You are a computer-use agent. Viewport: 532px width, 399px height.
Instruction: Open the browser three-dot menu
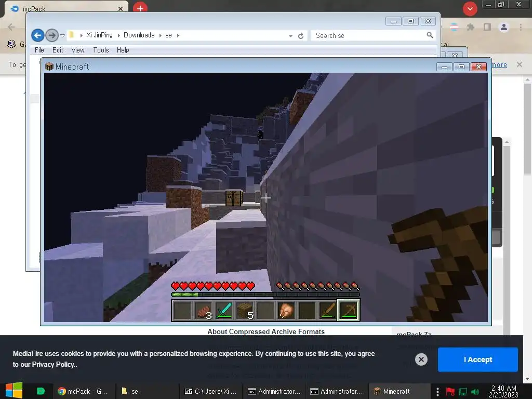521,27
